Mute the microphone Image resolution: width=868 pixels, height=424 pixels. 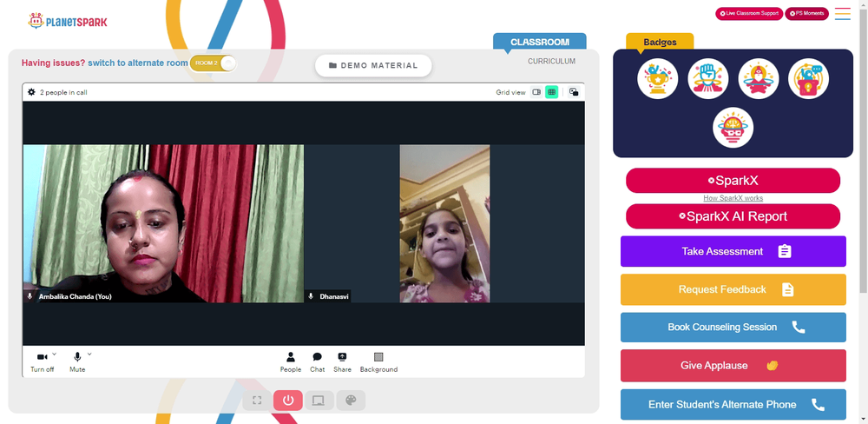(x=77, y=362)
